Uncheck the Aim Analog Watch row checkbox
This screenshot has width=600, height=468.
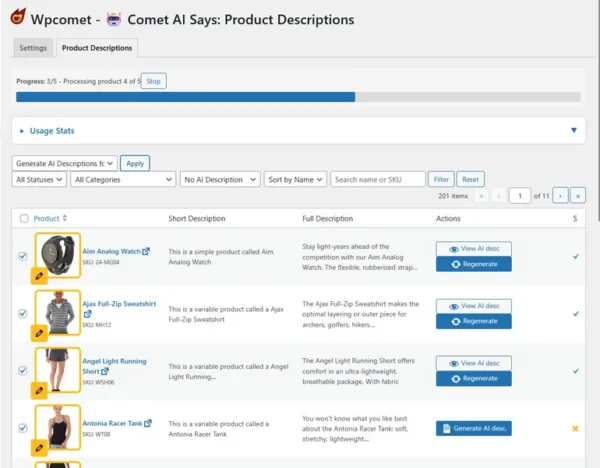point(23,256)
